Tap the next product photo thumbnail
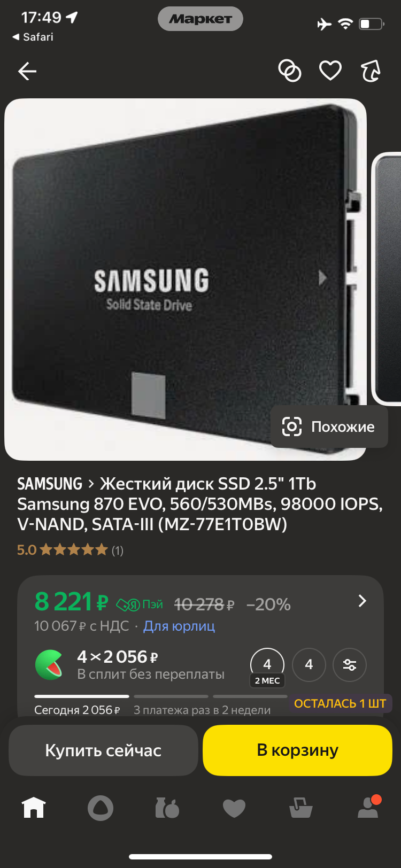 click(x=387, y=278)
